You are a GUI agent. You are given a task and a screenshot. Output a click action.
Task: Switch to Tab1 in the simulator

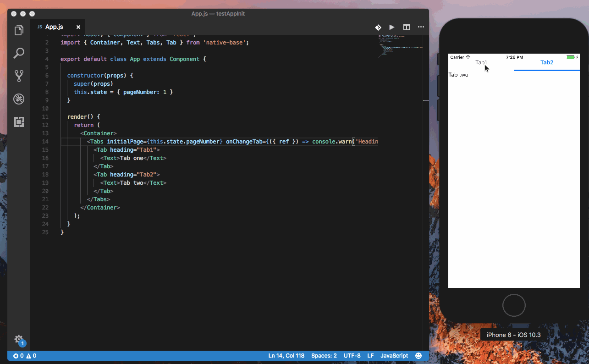[481, 62]
